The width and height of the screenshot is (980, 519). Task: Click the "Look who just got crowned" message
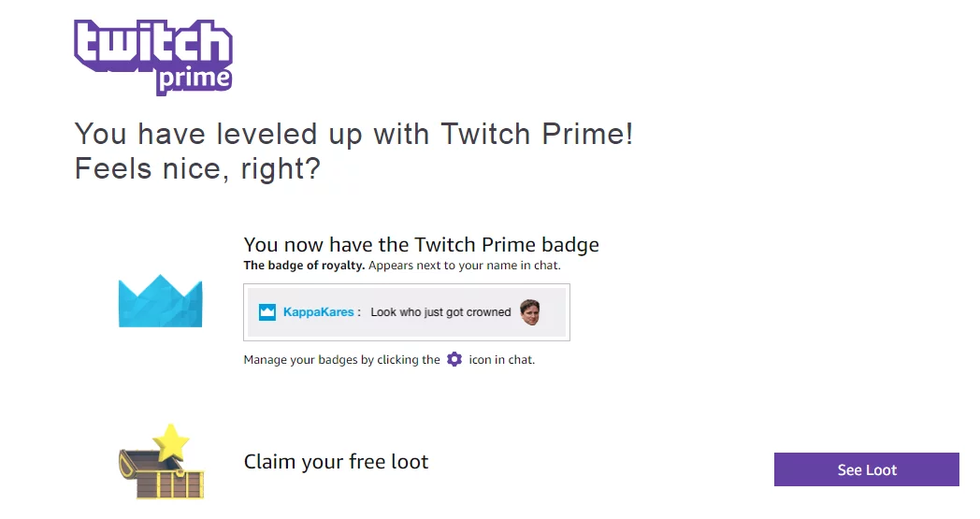tap(440, 312)
